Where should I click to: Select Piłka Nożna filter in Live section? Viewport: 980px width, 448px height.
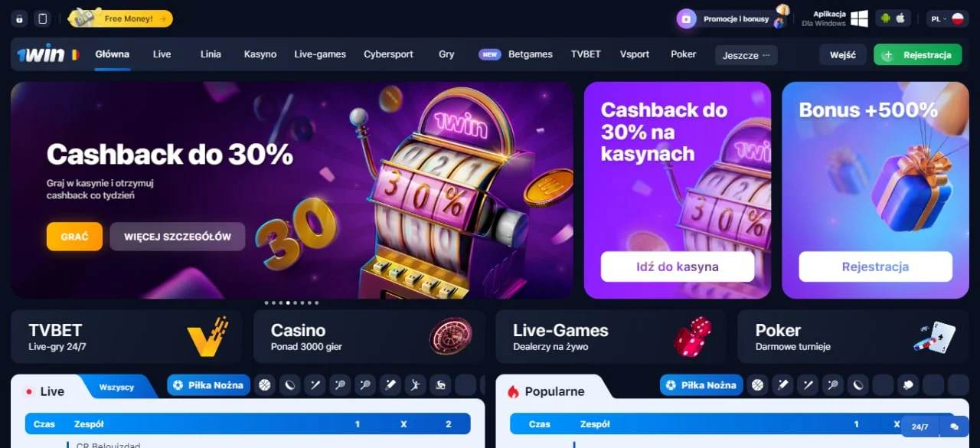[208, 385]
